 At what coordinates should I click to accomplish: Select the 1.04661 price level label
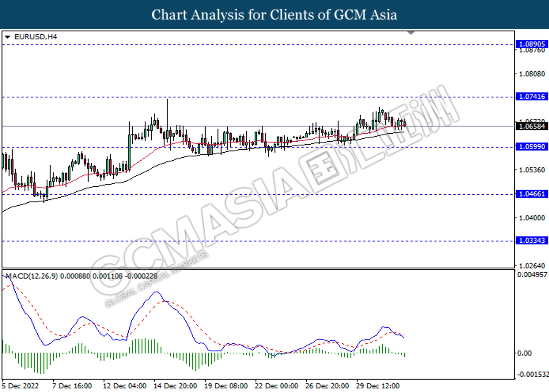532,194
